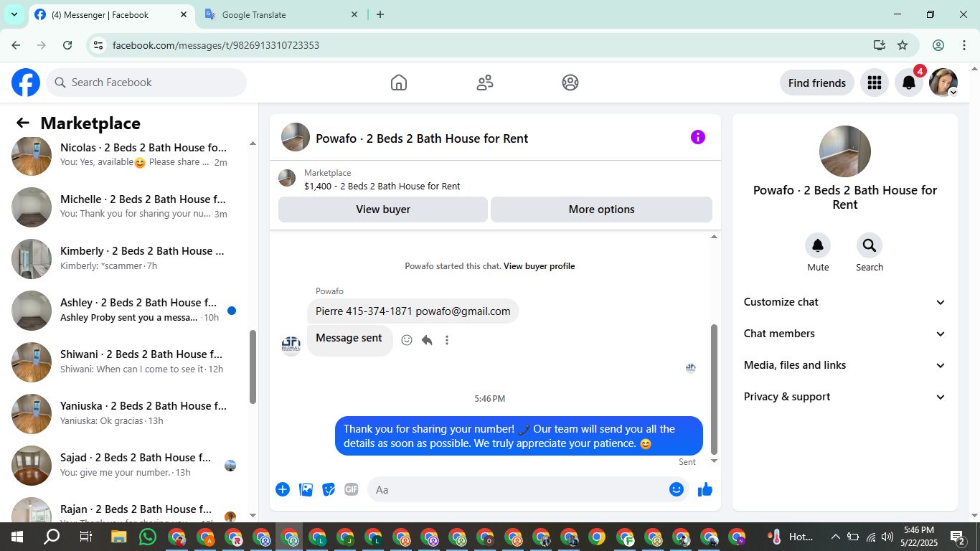Show hidden system tray icons
The image size is (980, 551).
point(835,537)
